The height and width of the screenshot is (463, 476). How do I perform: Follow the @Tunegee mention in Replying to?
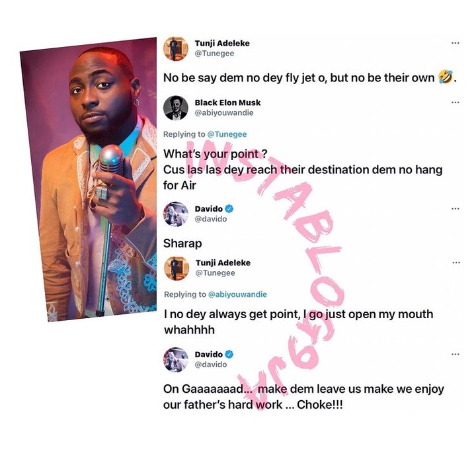click(x=227, y=134)
